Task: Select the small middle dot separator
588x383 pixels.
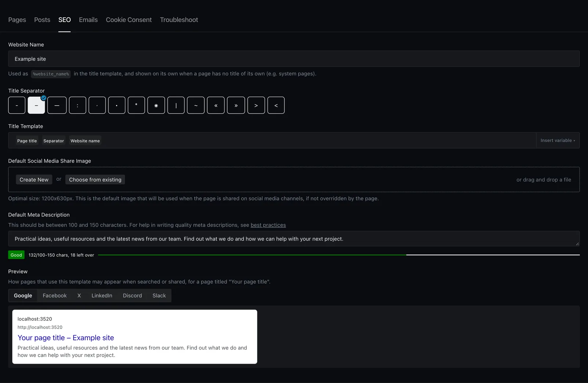Action: point(97,105)
